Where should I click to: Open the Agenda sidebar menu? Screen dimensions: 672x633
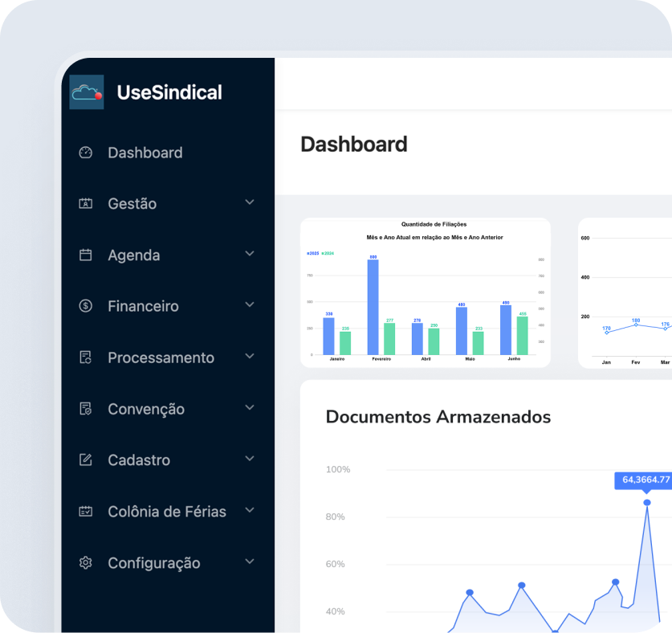pos(168,255)
